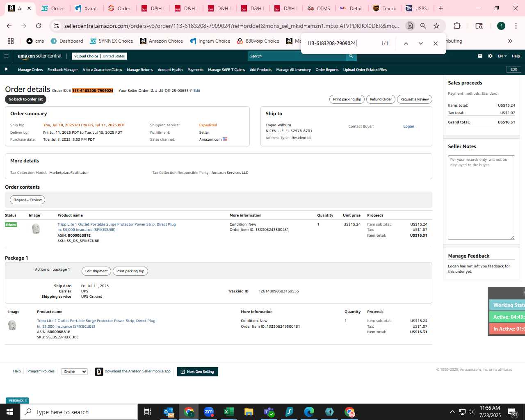Click the find previous result arrow
This screenshot has width=525, height=420.
(x=406, y=43)
